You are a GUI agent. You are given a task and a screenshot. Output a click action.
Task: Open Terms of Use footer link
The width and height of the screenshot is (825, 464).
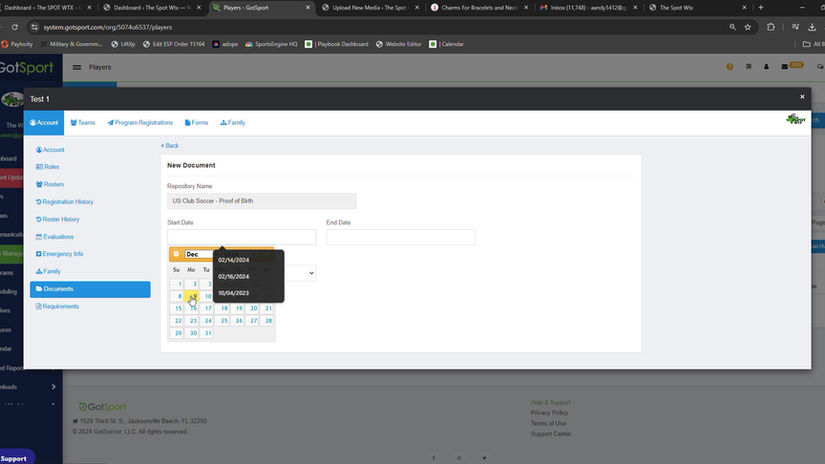click(x=548, y=423)
